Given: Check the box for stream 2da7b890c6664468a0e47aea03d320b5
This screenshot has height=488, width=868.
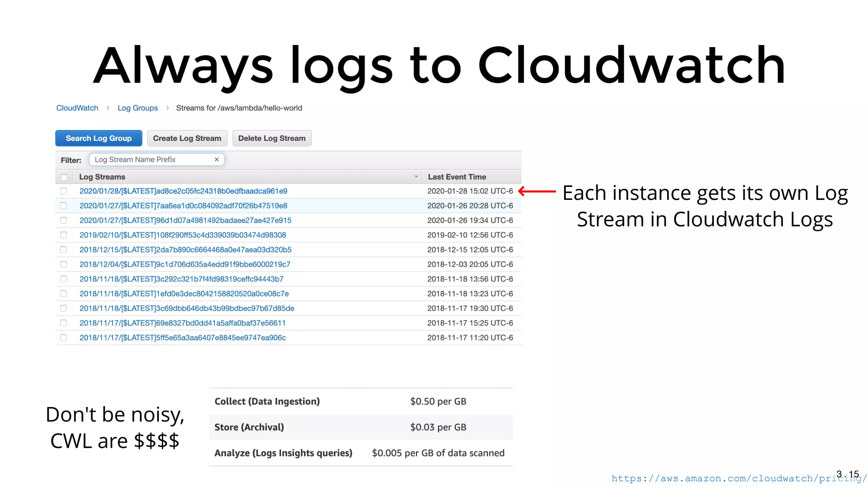Looking at the screenshot, I should [64, 250].
